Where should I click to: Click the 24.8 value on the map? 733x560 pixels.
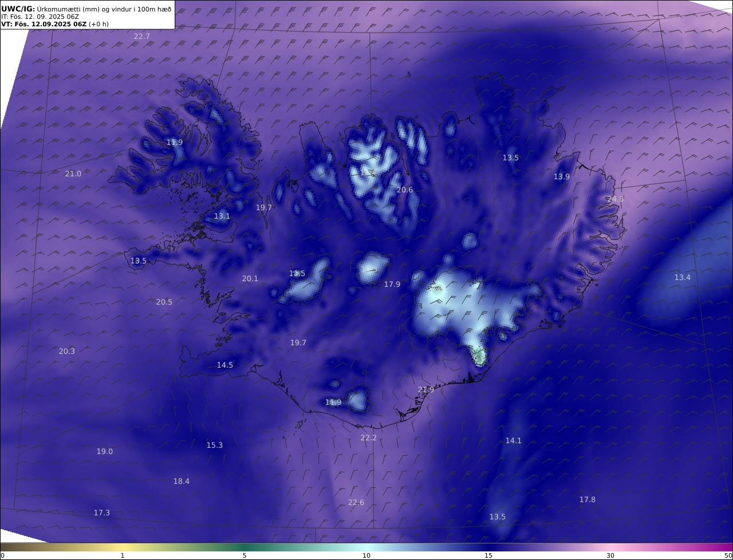coord(616,199)
